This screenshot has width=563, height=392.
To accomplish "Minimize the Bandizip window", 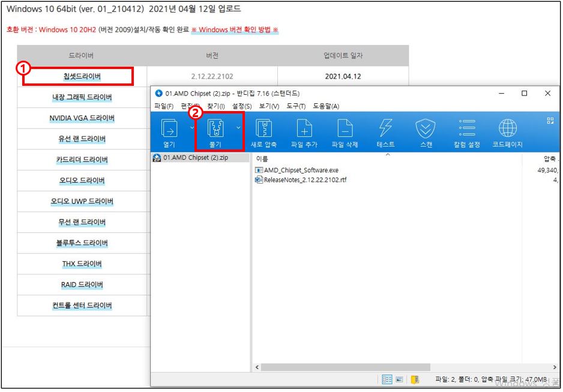I will coord(501,94).
